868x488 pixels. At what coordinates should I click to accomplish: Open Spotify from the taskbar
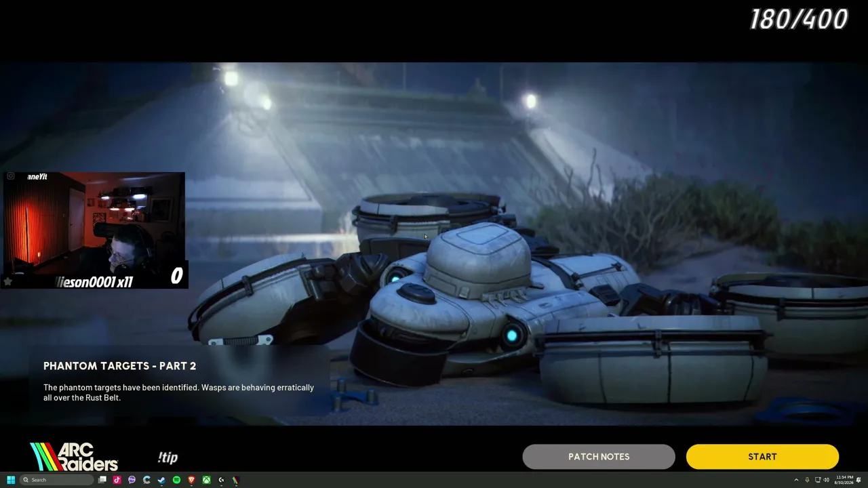176,480
